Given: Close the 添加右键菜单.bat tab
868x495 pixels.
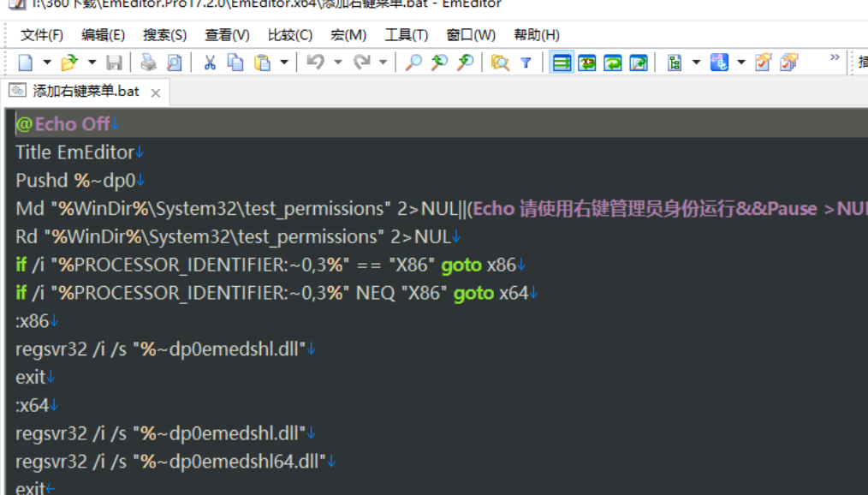Looking at the screenshot, I should 156,93.
